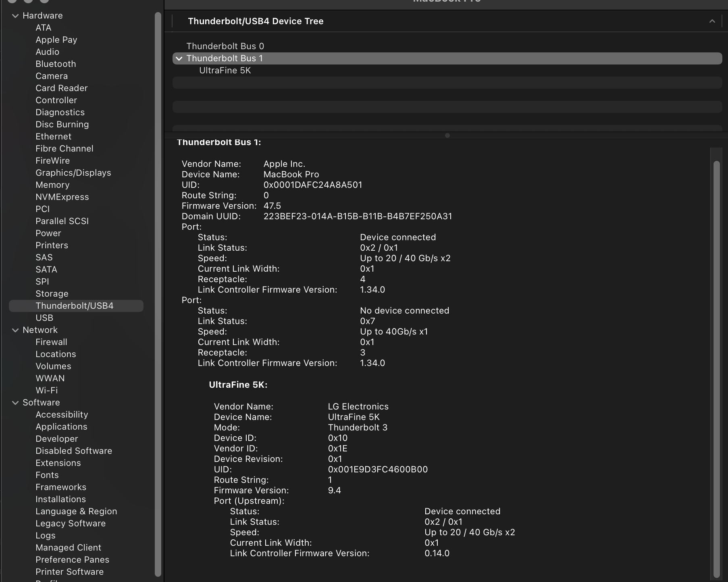Select Ethernet in sidebar
Viewport: 728px width, 582px height.
[x=53, y=137]
